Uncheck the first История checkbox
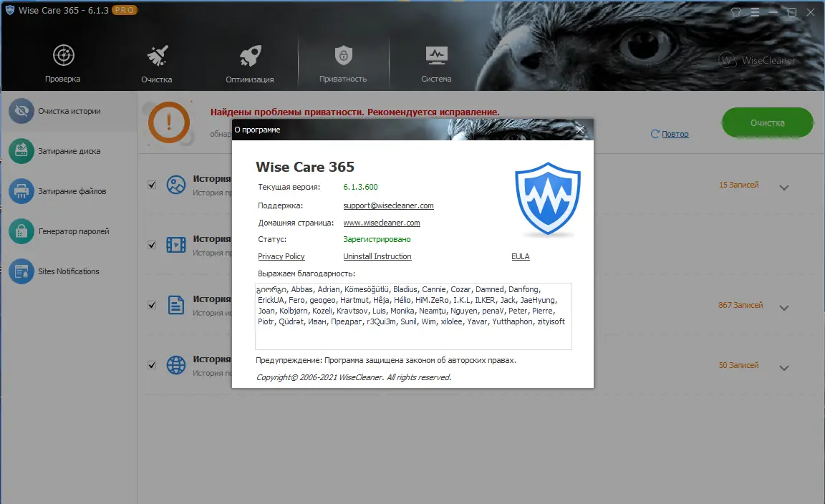 pos(151,184)
